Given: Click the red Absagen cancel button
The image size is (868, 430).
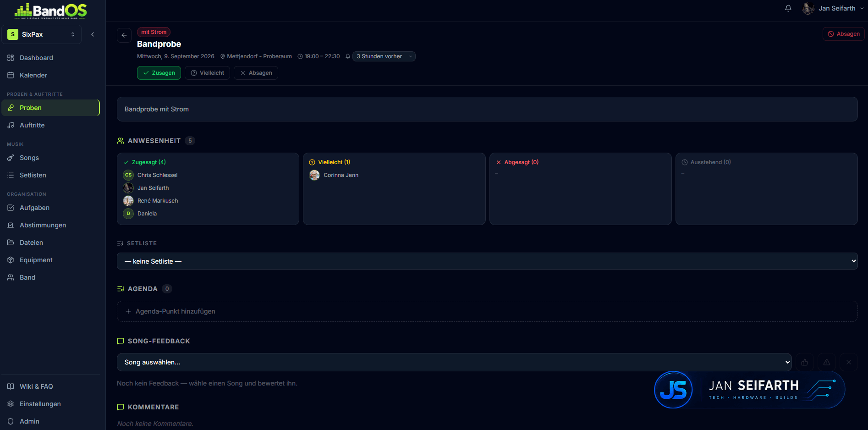Looking at the screenshot, I should 844,34.
